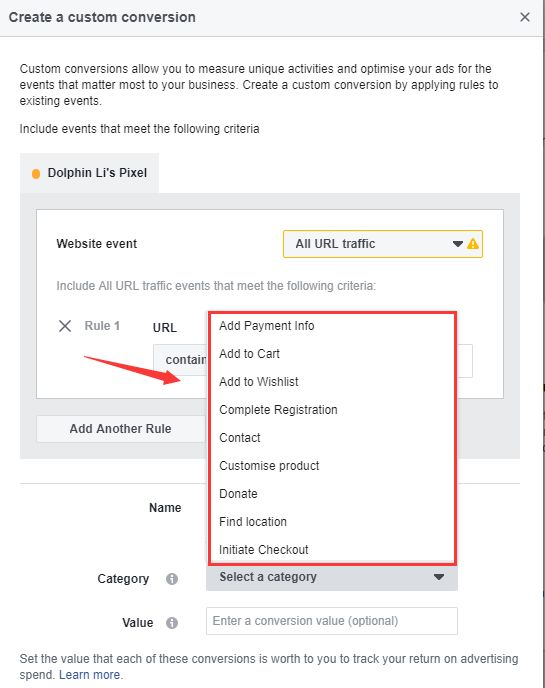Click the Add Another Rule button
The height and width of the screenshot is (688, 545).
coord(121,429)
